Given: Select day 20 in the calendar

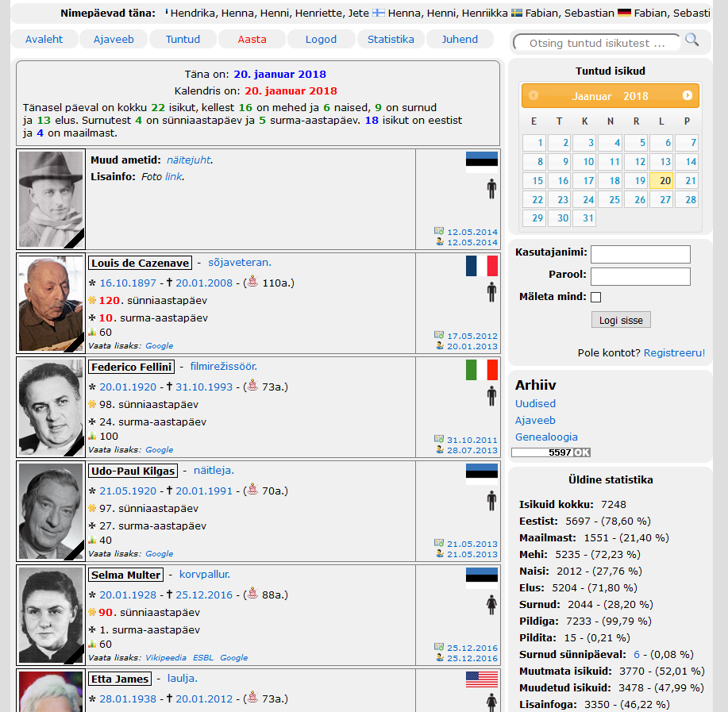Looking at the screenshot, I should click(665, 180).
